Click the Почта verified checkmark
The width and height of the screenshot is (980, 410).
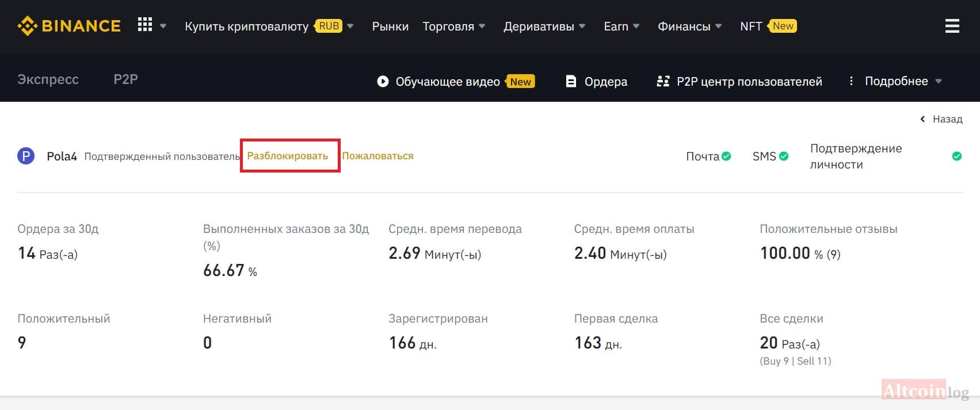[727, 156]
